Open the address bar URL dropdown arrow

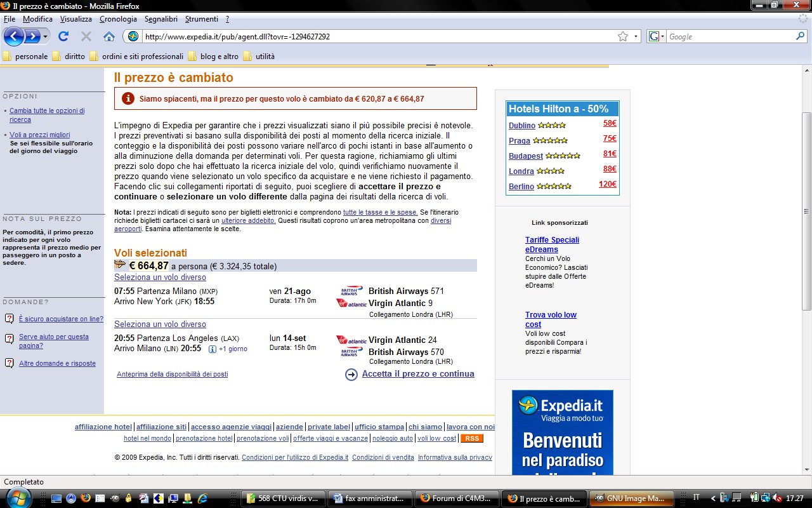point(636,36)
